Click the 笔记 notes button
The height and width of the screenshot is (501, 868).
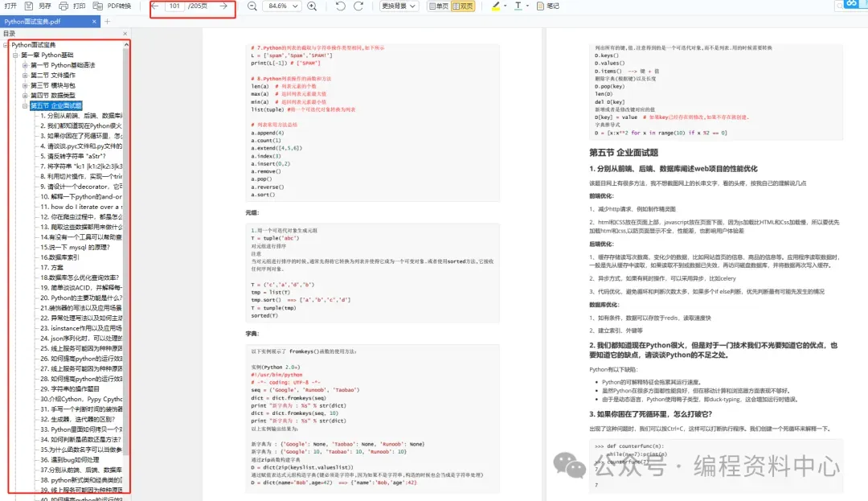pos(548,6)
